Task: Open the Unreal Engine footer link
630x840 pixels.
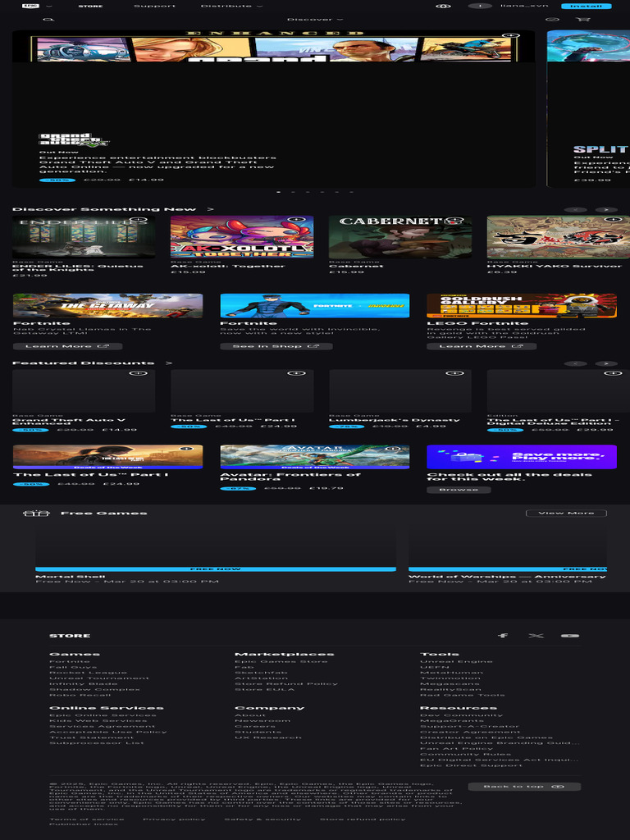Action: pyautogui.click(x=456, y=662)
